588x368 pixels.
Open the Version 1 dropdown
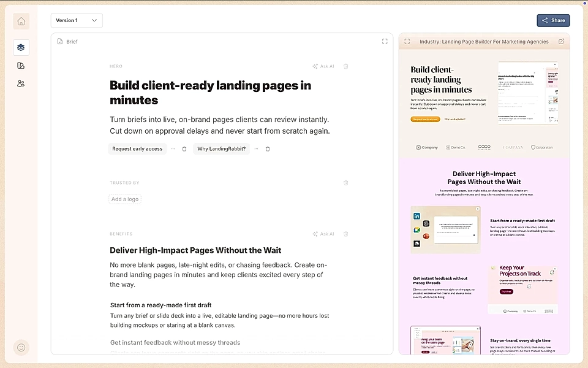(x=77, y=20)
